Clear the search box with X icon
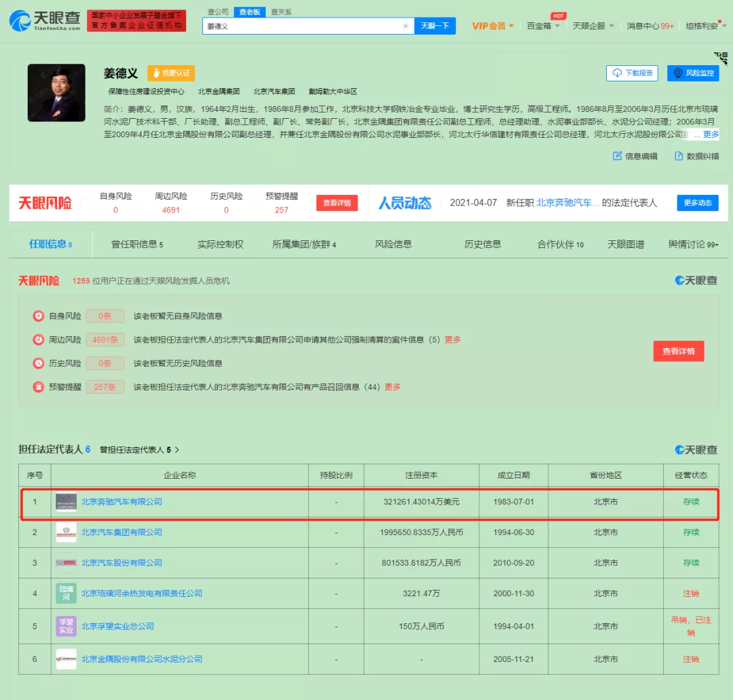This screenshot has height=700, width=733. (x=405, y=26)
